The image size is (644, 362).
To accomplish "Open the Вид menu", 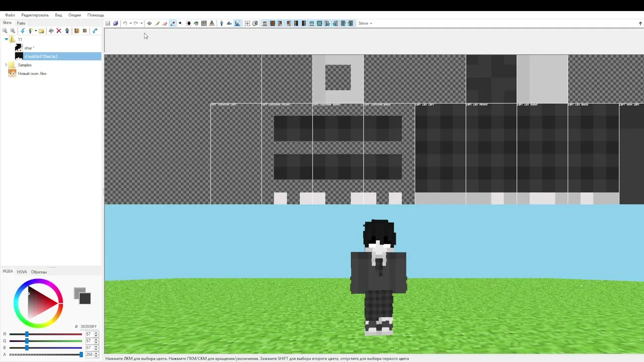I will point(58,15).
